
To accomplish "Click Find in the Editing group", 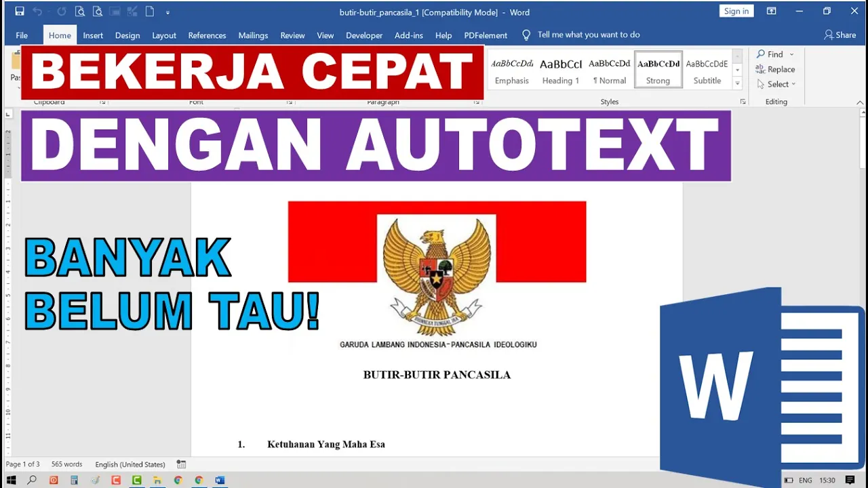I will coord(770,54).
